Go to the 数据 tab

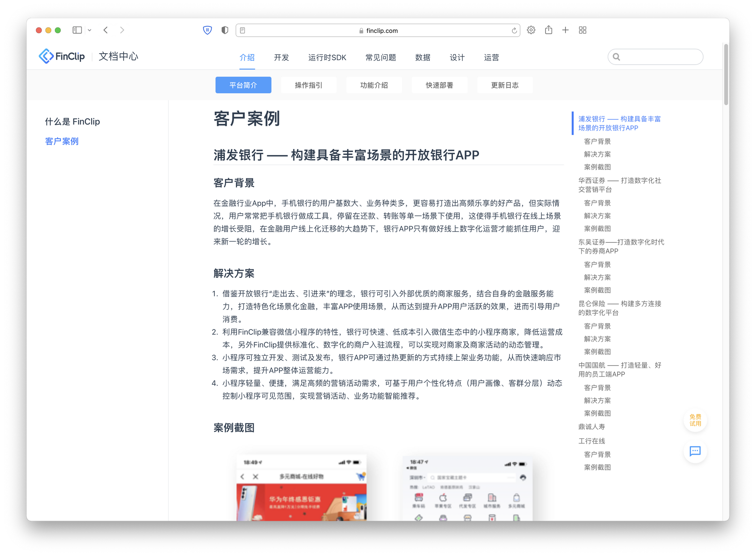pyautogui.click(x=423, y=57)
